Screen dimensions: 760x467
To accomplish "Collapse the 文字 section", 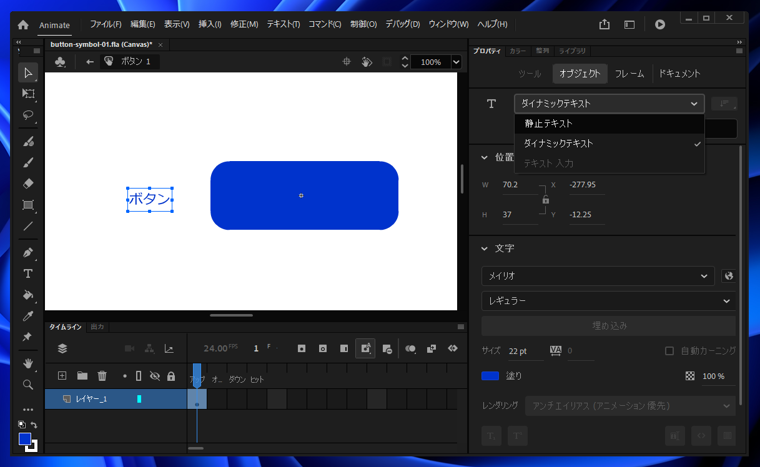I will [484, 249].
